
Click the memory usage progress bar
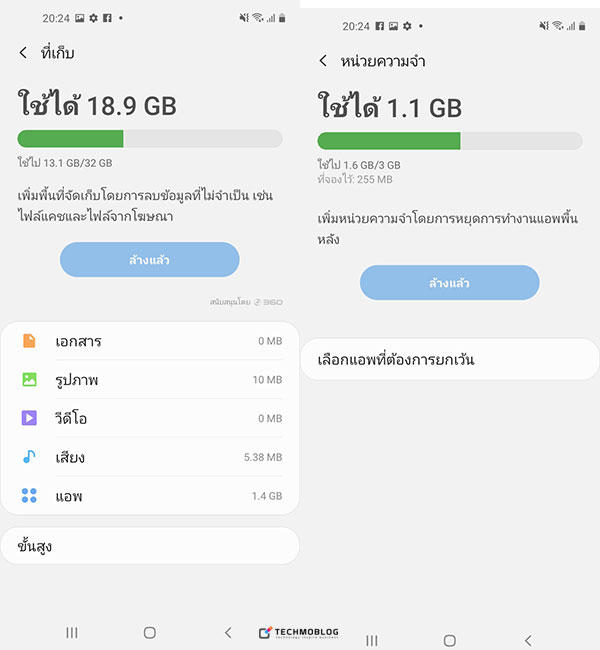tap(450, 141)
